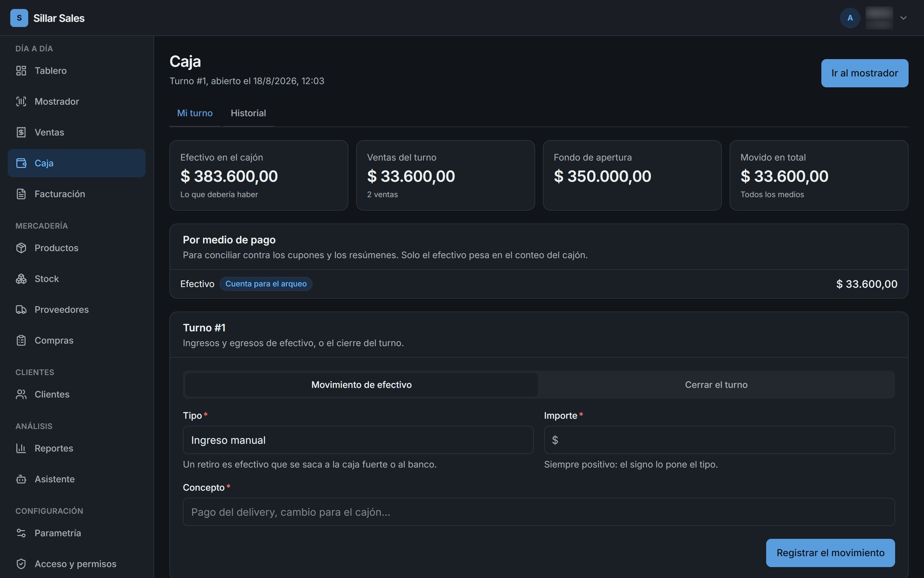Open the Reportes chart icon
The height and width of the screenshot is (578, 924).
tap(21, 448)
